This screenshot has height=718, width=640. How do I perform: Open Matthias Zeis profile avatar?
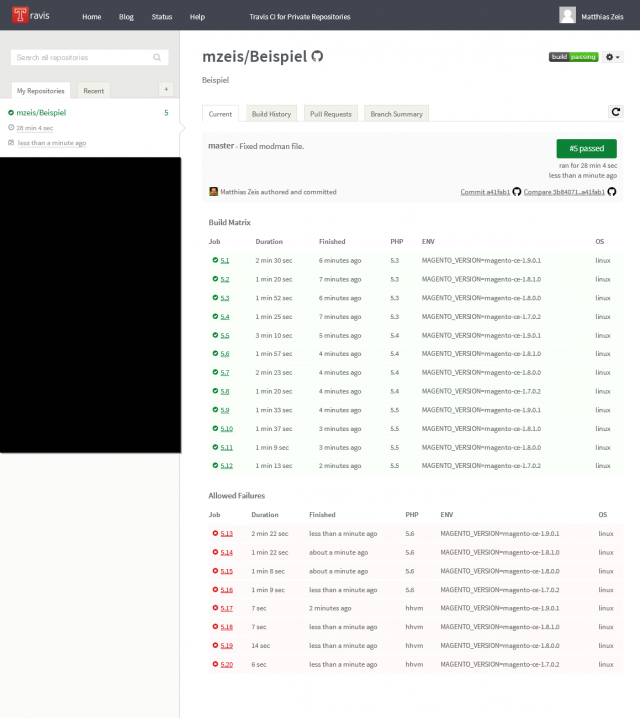(567, 15)
